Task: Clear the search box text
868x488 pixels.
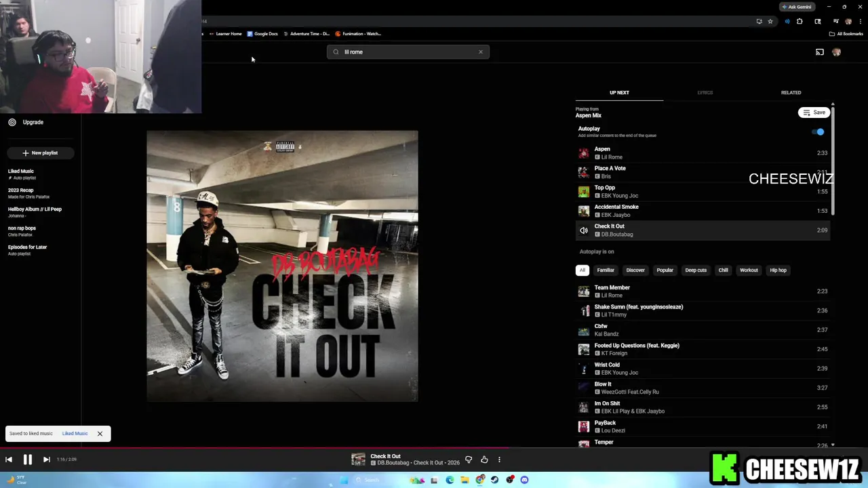Action: [x=481, y=52]
